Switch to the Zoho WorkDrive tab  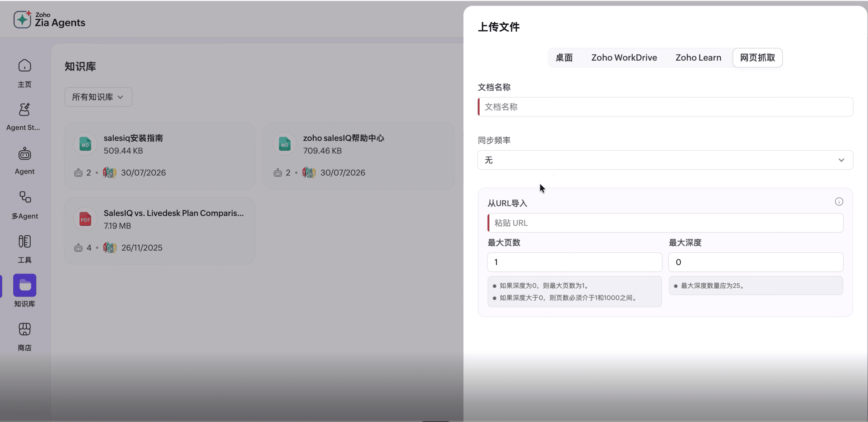624,58
